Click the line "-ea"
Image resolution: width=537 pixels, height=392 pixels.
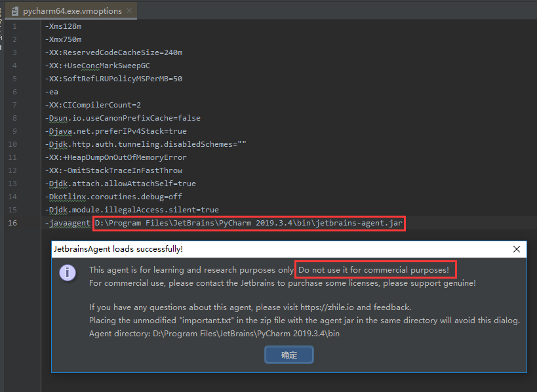pyautogui.click(x=52, y=92)
